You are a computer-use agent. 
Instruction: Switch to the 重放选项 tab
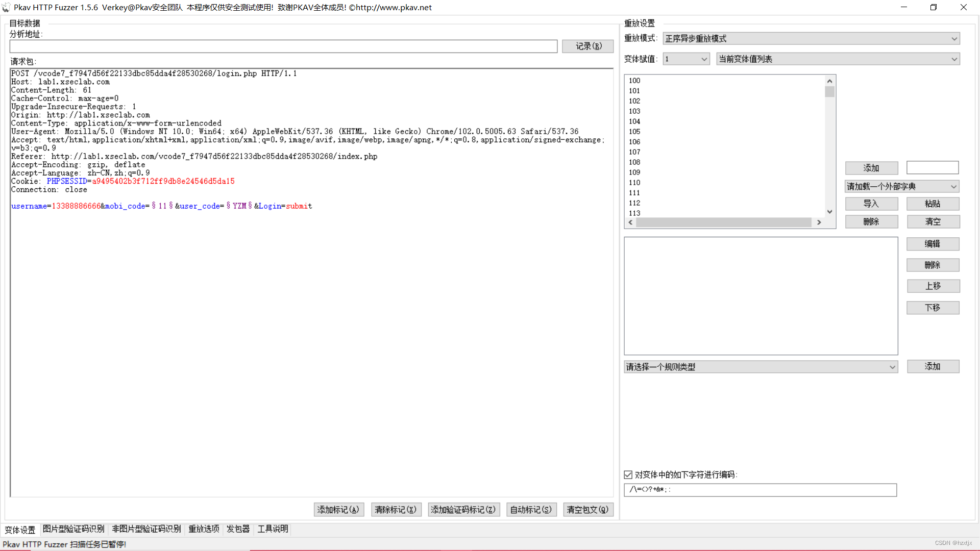[x=204, y=529]
